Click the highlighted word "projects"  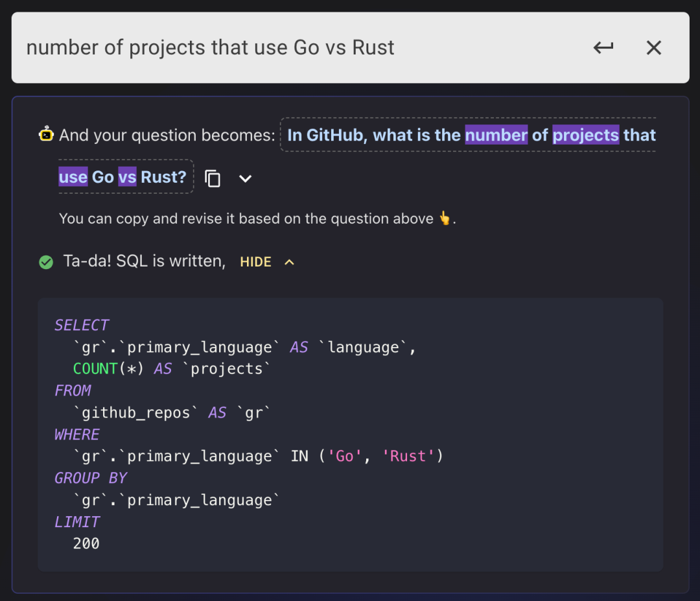click(x=585, y=135)
